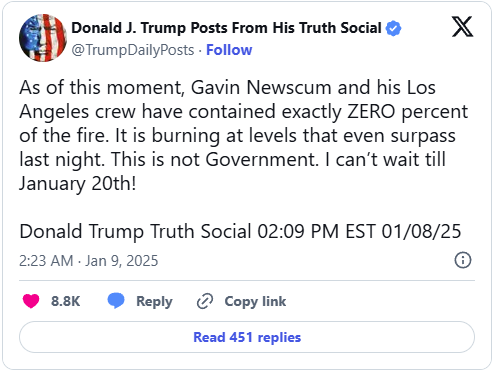Click the 02:09 PM EST 01/08/25 text line
496x373 pixels.
click(359, 231)
